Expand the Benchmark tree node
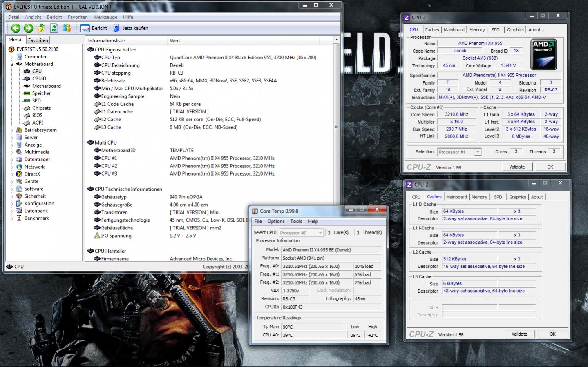Image resolution: width=588 pixels, height=367 pixels. [x=12, y=218]
